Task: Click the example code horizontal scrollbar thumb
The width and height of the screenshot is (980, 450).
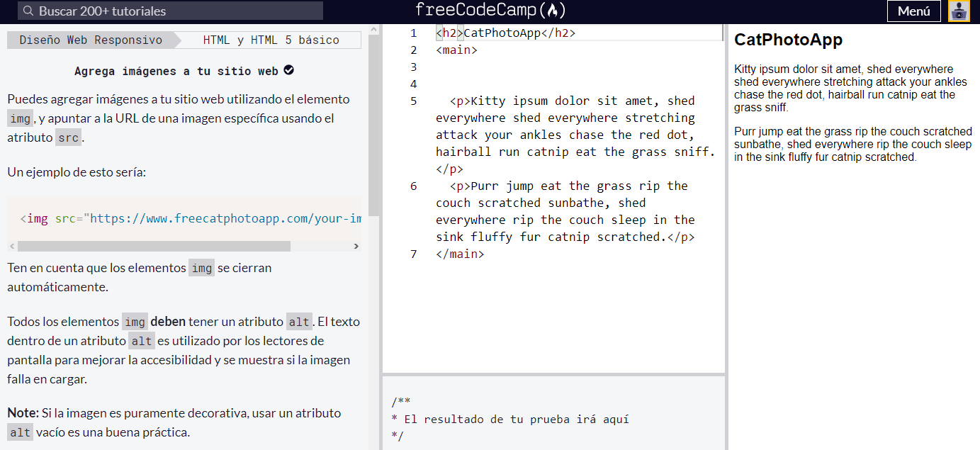Action: (x=154, y=246)
